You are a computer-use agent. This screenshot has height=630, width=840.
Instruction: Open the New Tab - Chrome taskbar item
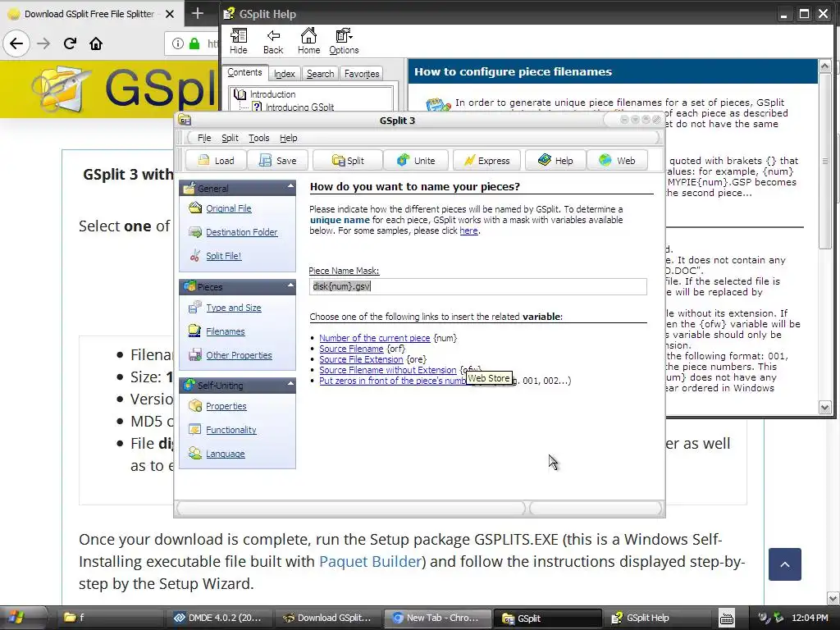tap(438, 618)
